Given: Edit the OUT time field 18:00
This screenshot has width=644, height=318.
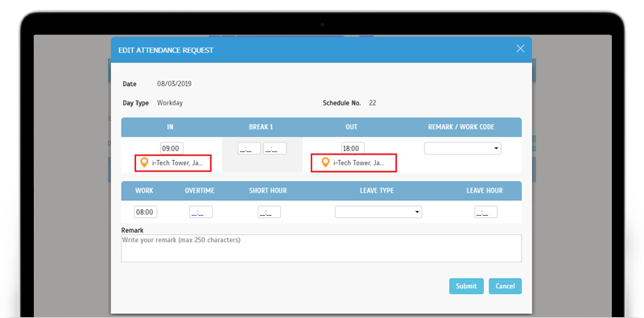Looking at the screenshot, I should coord(353,148).
